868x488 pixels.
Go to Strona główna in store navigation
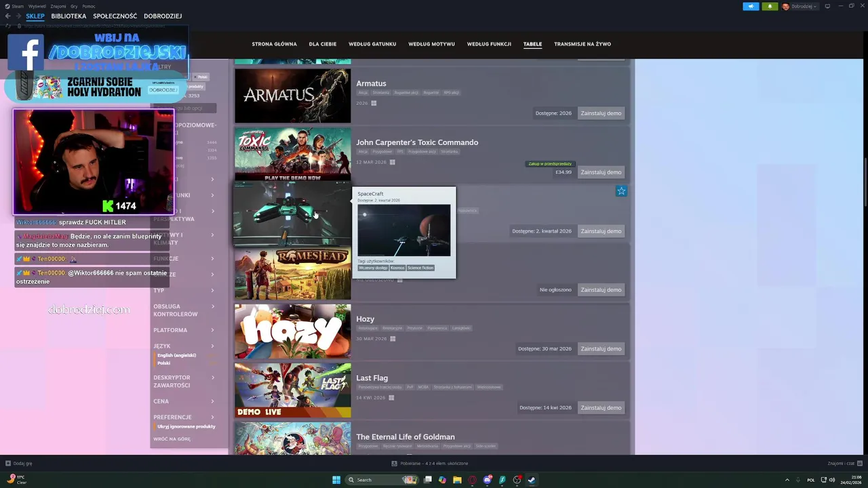pyautogui.click(x=274, y=44)
